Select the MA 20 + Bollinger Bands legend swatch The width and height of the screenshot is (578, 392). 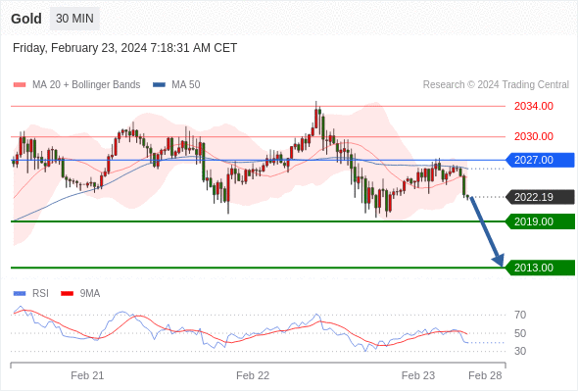[x=20, y=85]
